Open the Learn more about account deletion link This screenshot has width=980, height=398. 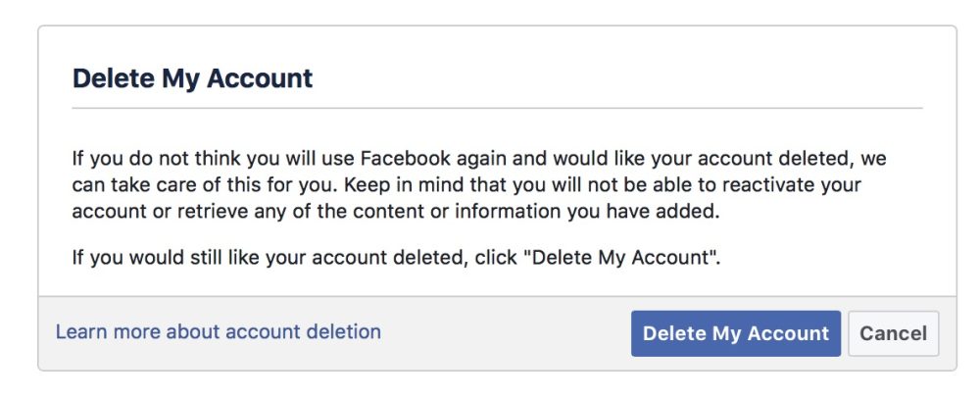[218, 331]
